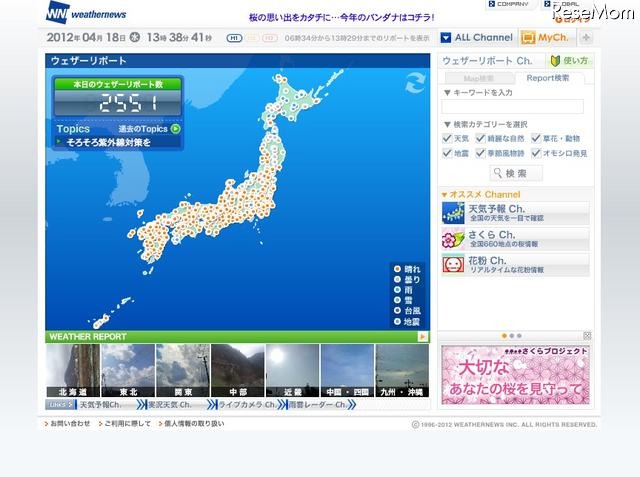
Task: Open past Topics arrow icon
Action: pyautogui.click(x=176, y=128)
